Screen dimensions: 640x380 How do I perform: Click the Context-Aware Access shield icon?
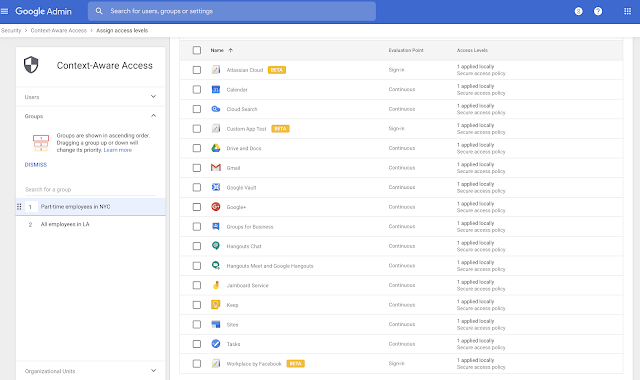click(x=31, y=65)
